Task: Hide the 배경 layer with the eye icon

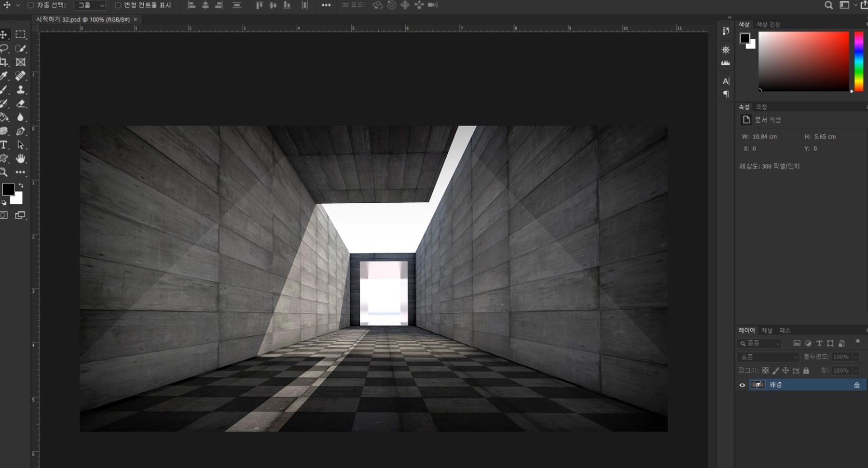Action: [742, 385]
